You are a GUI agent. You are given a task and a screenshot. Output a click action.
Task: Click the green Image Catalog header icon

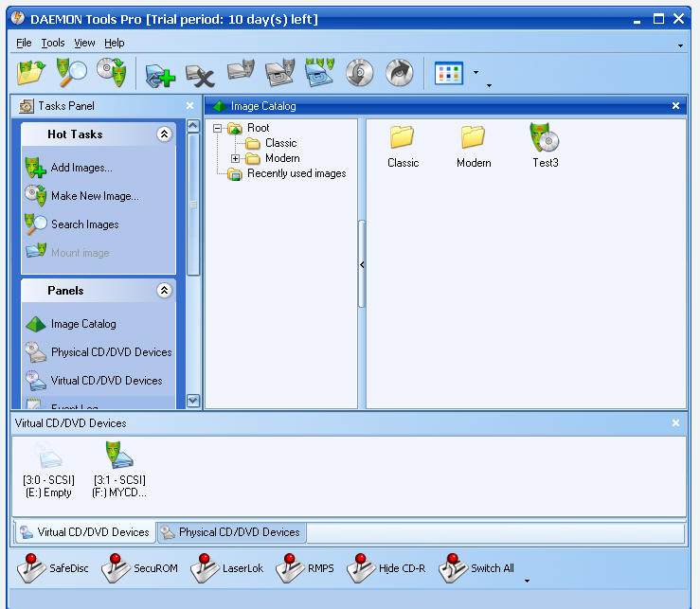(220, 106)
